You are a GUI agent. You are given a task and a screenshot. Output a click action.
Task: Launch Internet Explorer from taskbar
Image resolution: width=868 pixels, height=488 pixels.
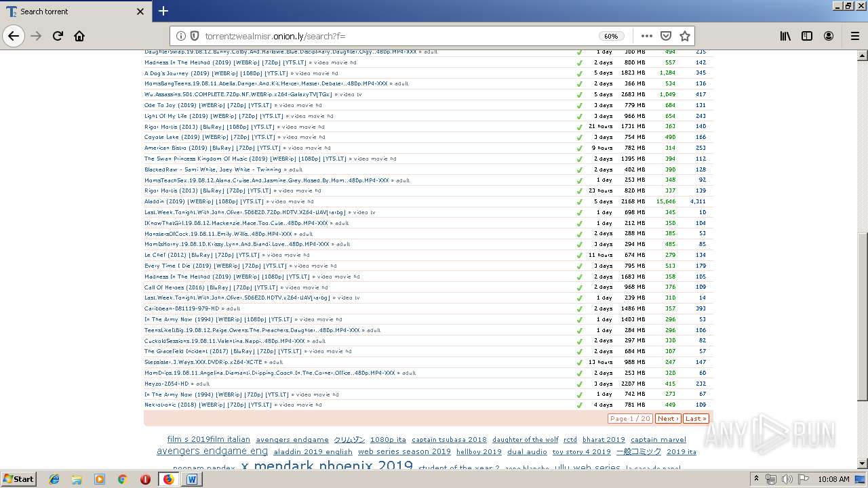[x=54, y=479]
